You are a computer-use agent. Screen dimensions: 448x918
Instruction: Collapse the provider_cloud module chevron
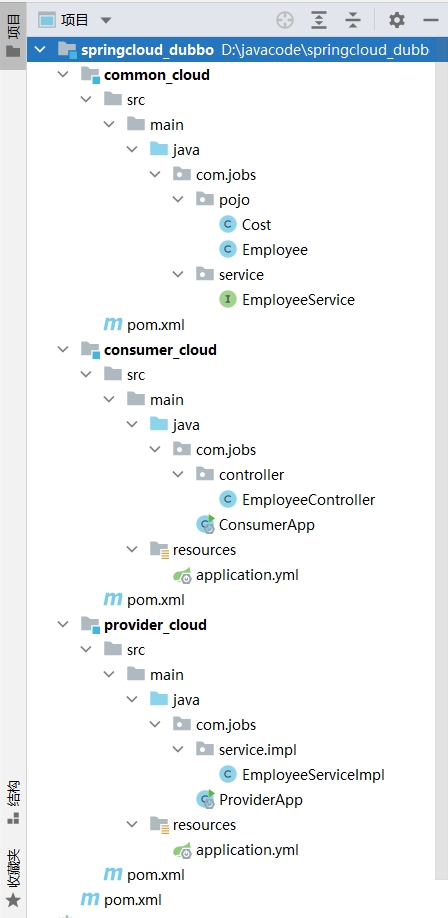pos(63,625)
